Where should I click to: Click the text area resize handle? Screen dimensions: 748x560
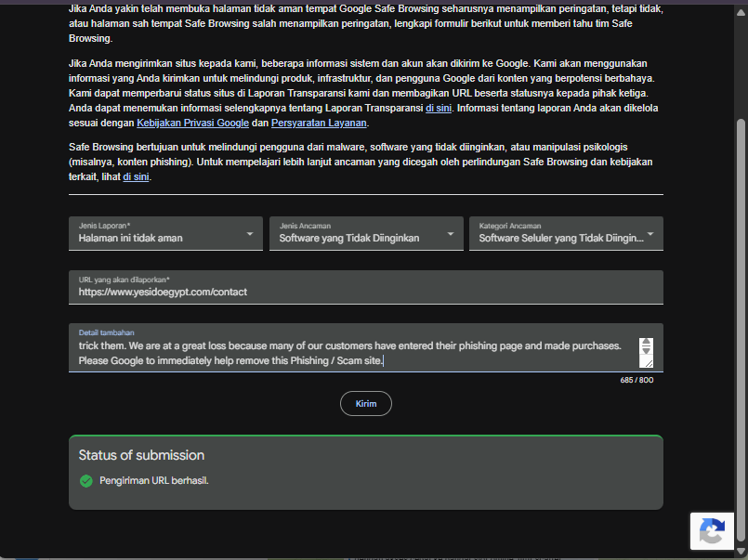click(648, 363)
